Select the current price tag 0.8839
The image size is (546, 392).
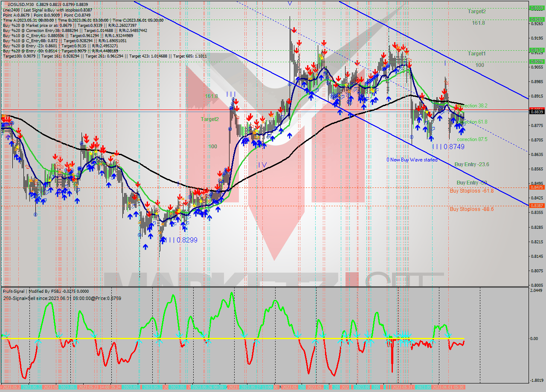click(x=536, y=112)
